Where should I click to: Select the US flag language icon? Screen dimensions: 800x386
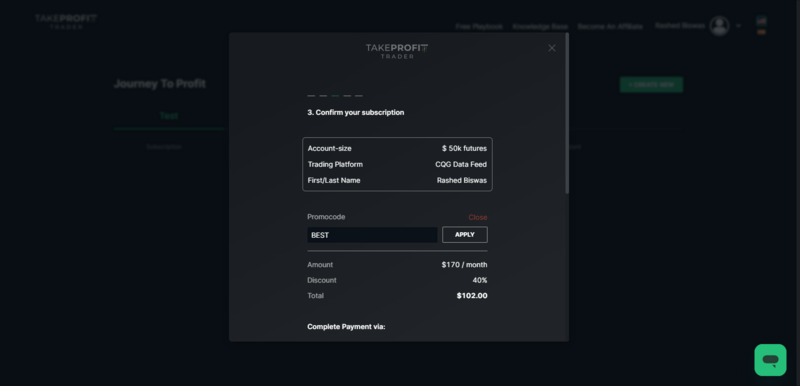(761, 21)
